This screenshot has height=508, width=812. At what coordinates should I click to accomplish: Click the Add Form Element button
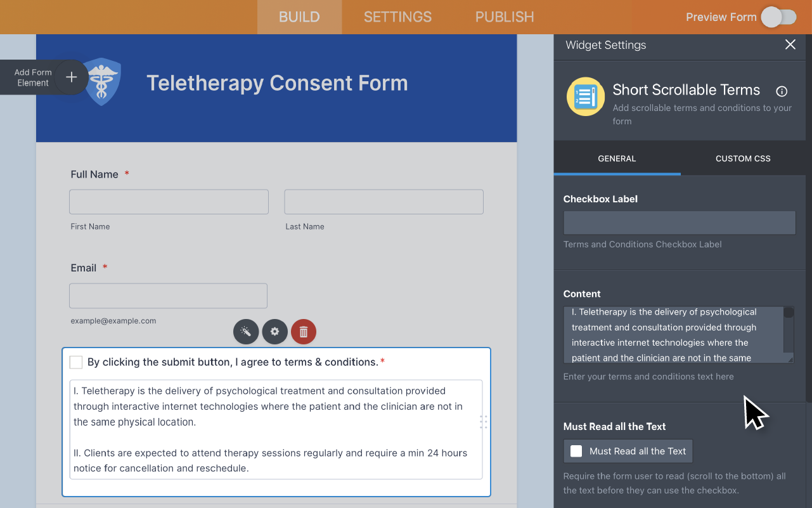[x=32, y=77]
